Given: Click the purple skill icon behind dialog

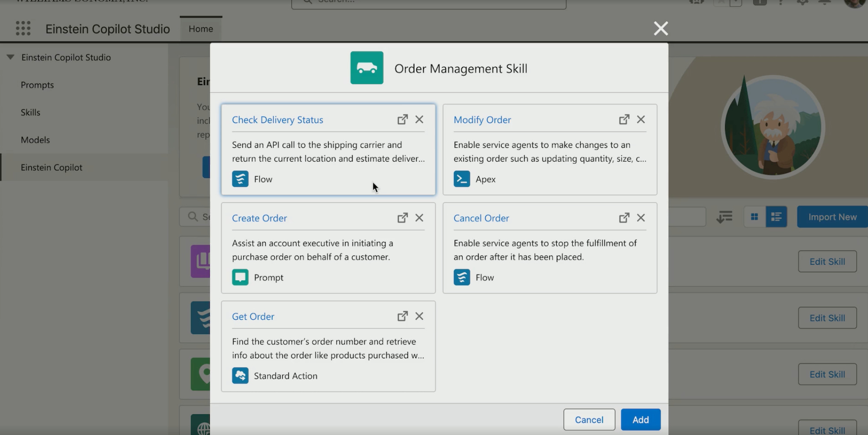Looking at the screenshot, I should click(201, 261).
